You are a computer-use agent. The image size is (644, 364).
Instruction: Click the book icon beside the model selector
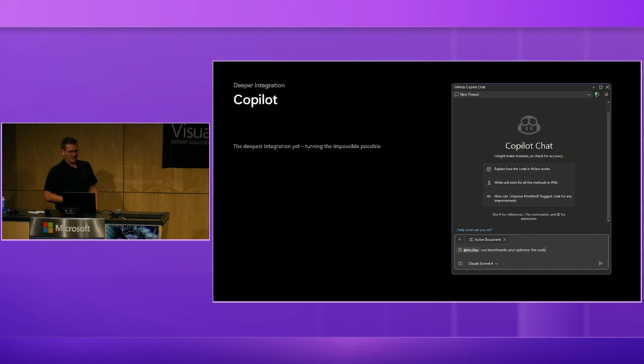tap(460, 263)
